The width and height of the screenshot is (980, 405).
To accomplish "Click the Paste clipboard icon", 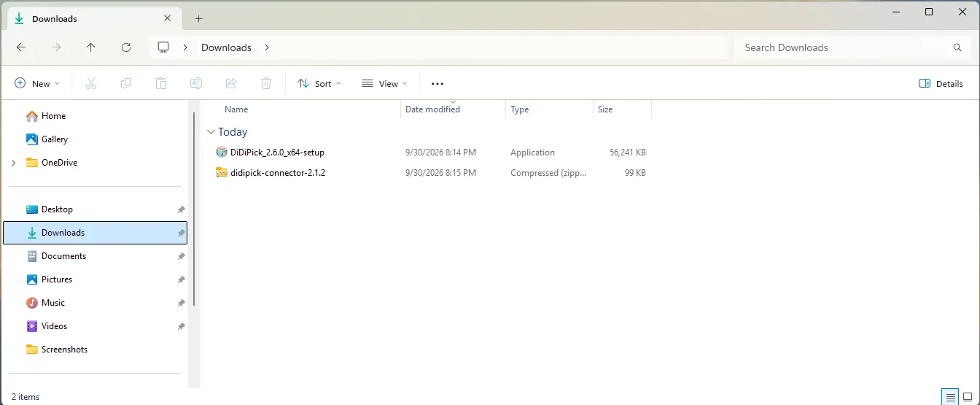I will pos(161,84).
